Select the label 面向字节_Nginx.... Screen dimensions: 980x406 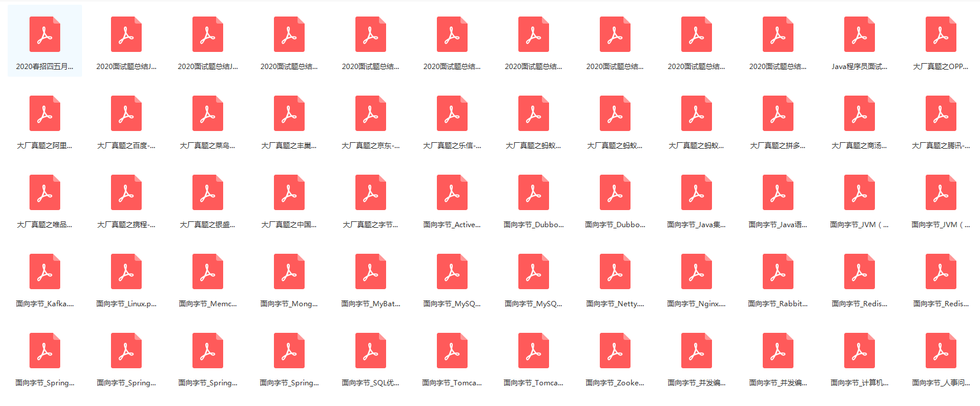pos(697,304)
